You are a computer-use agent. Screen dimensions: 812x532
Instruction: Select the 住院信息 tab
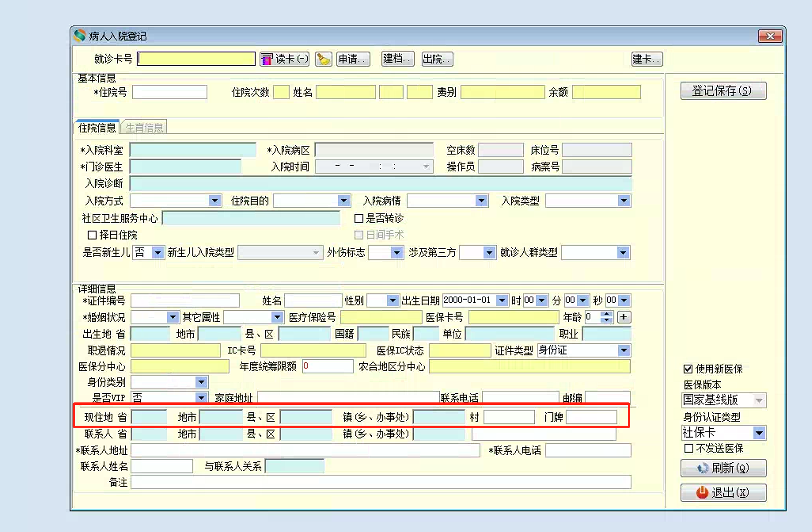click(x=97, y=127)
